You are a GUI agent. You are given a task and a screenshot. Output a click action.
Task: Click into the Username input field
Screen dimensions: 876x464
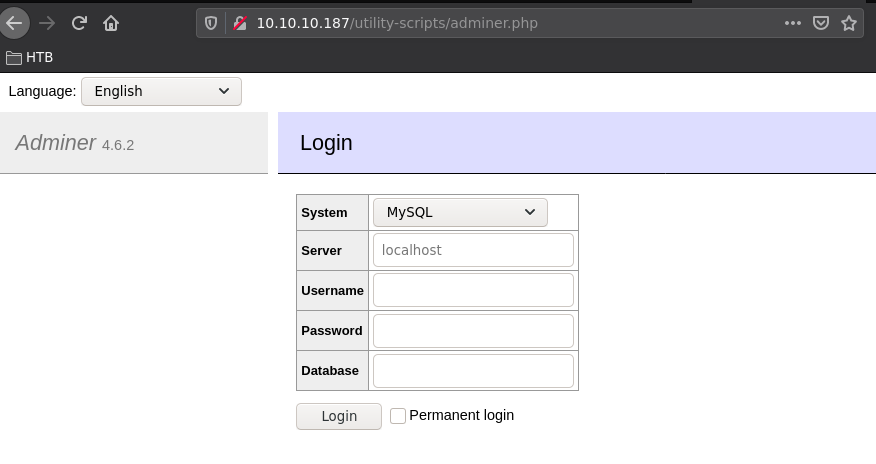(x=473, y=290)
